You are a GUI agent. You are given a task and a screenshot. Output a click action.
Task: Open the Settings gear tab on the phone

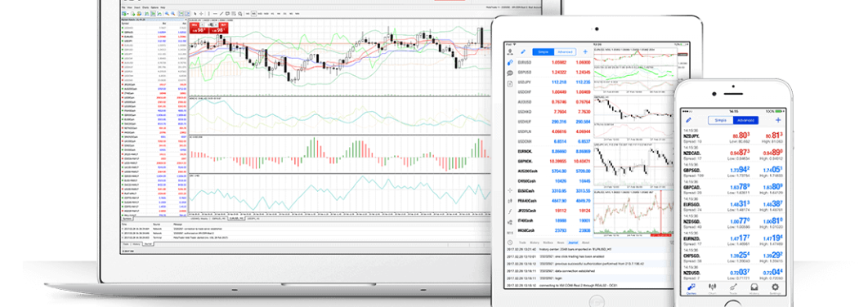[775, 287]
